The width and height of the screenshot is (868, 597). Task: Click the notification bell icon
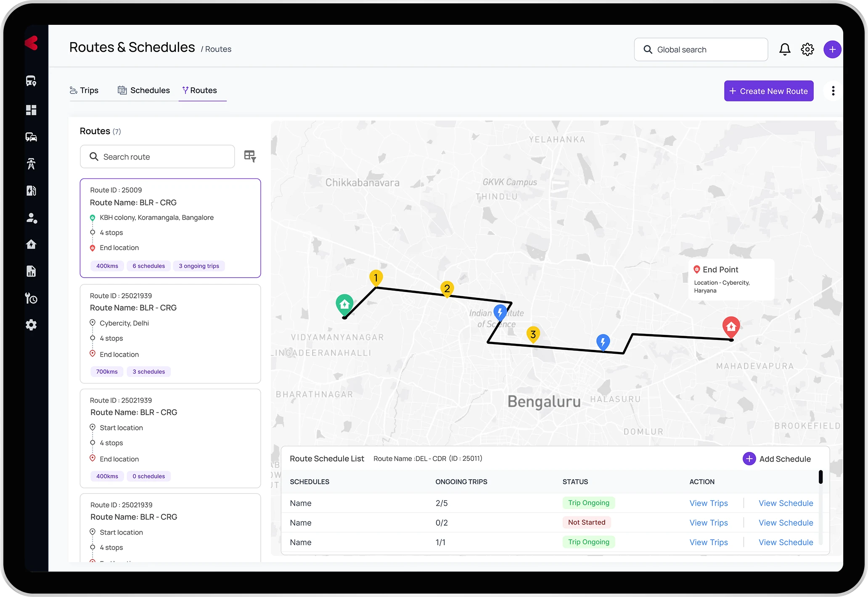tap(785, 50)
